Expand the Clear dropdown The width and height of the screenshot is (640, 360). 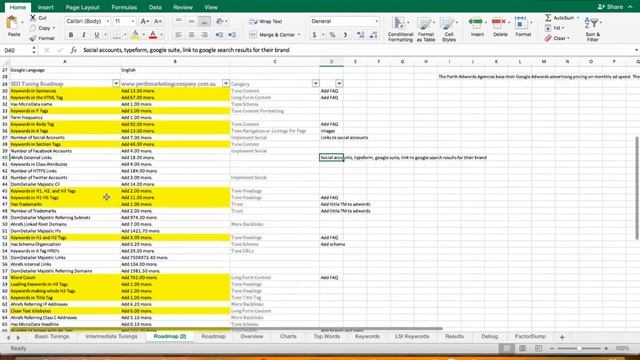coord(568,38)
